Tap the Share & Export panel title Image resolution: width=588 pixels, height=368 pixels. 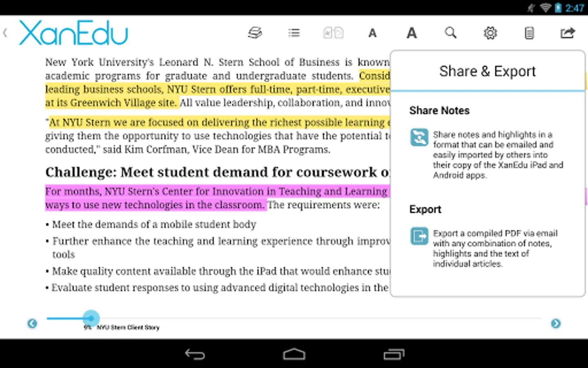click(488, 71)
